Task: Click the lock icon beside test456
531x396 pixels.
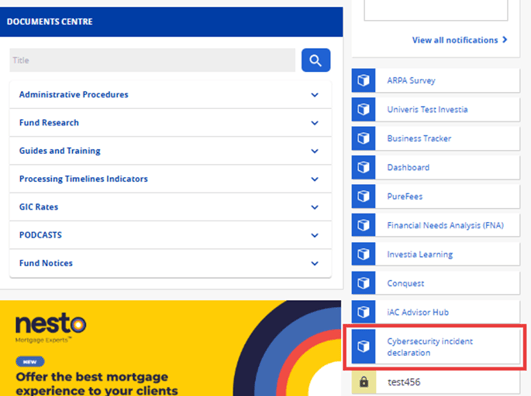Action: (x=364, y=382)
